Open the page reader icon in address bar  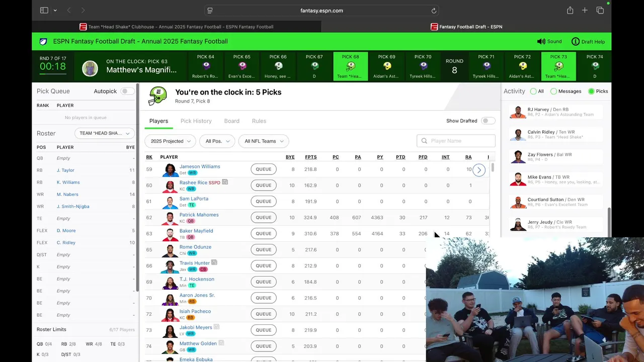210,11
